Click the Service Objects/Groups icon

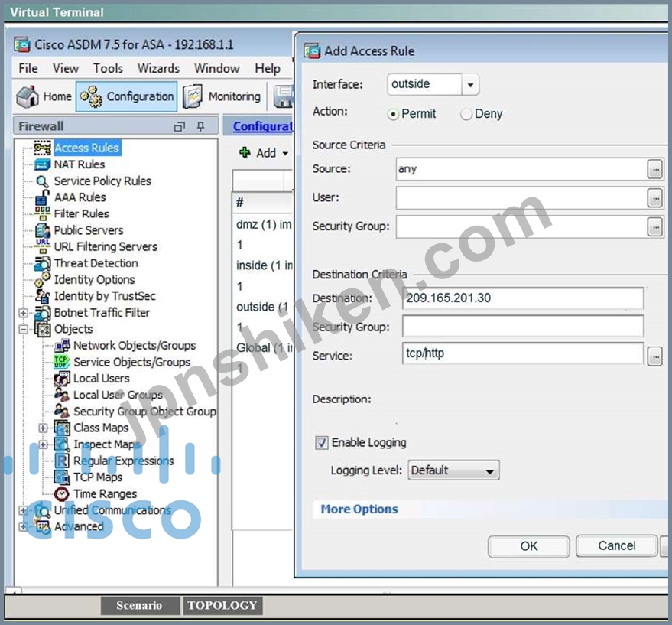click(62, 362)
